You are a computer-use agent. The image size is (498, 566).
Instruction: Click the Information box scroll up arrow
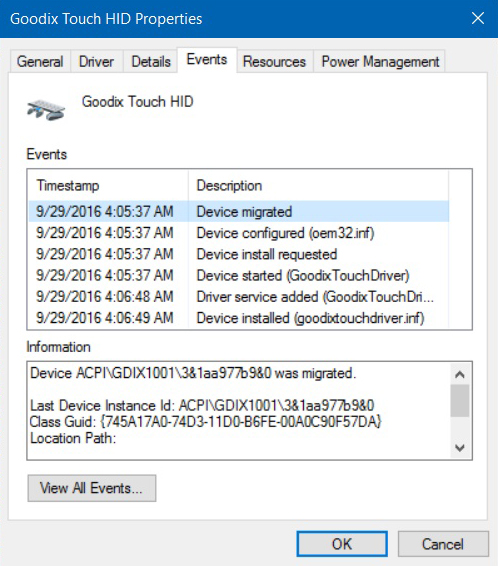460,374
